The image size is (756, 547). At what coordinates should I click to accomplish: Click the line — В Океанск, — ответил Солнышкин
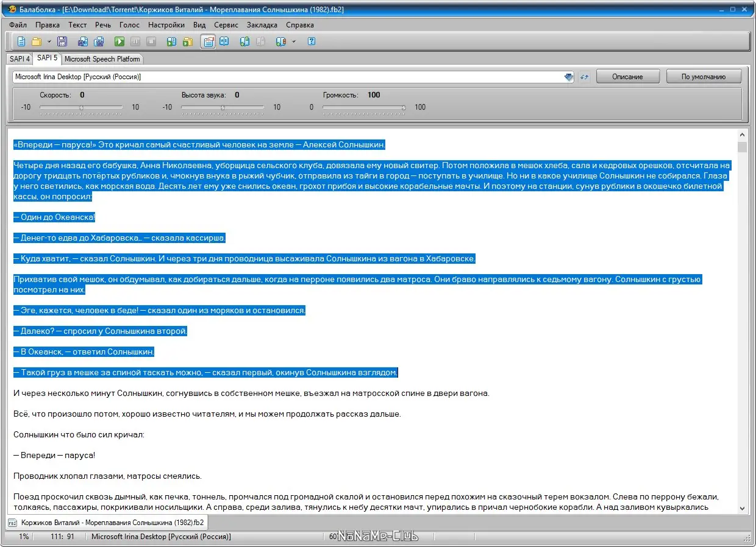point(84,351)
